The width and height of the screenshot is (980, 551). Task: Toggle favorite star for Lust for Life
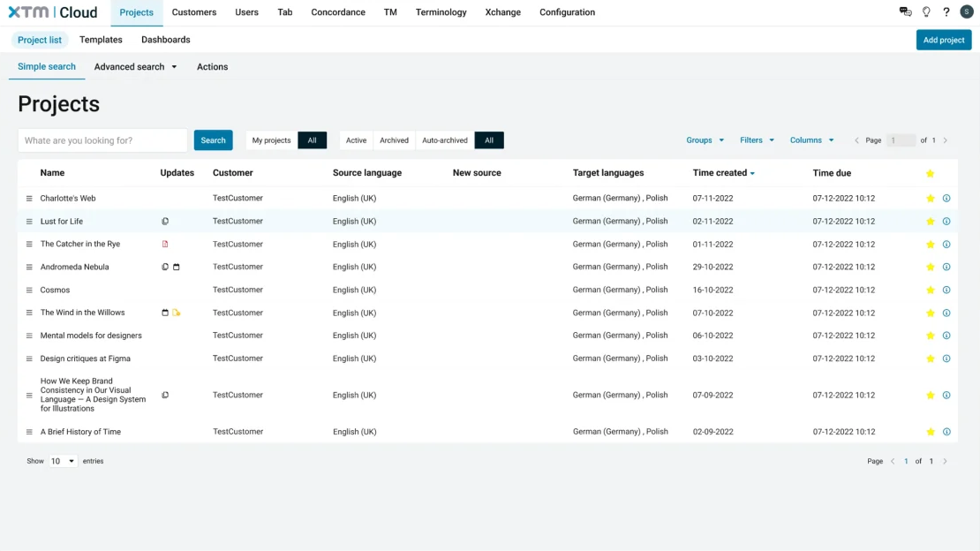930,222
